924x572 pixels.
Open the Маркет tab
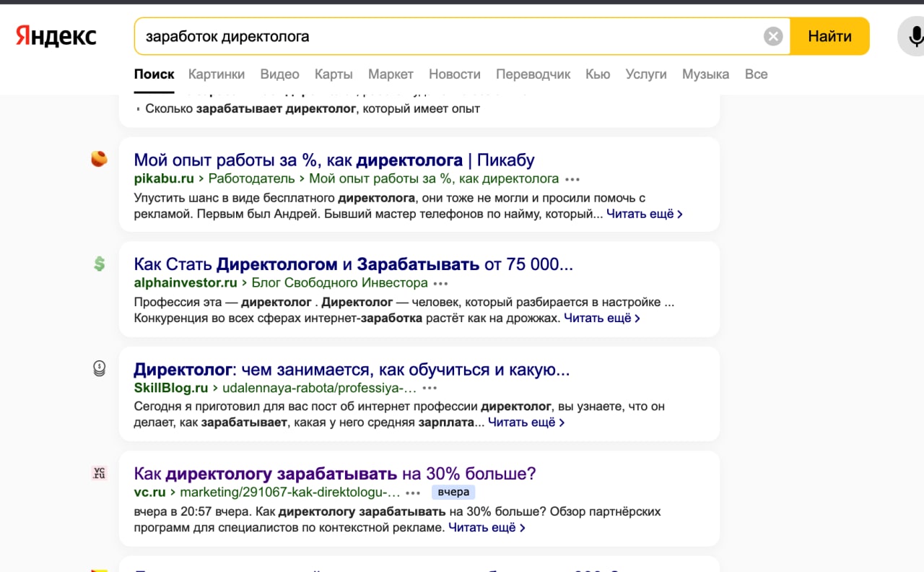click(x=391, y=74)
